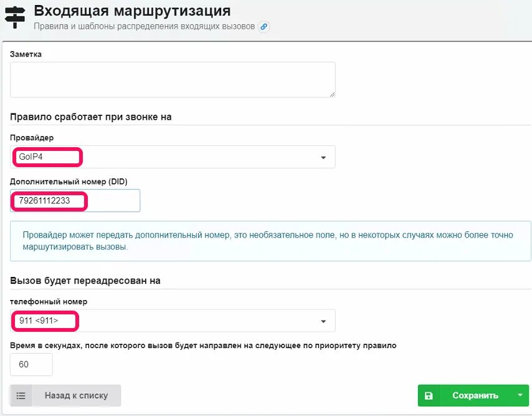Focus the Заметка note text area
Screen dimensions: 532x416
click(x=173, y=80)
